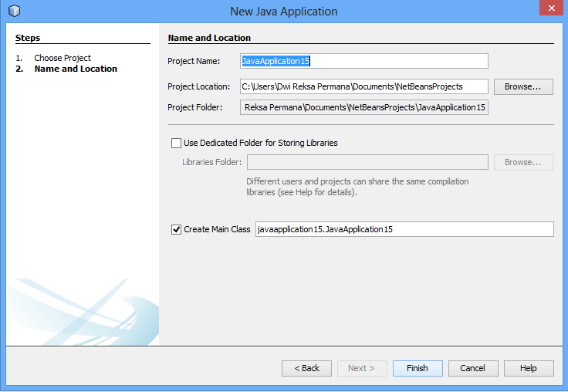Close the New Java Application dialog
Image resolution: width=568 pixels, height=392 pixels.
point(551,8)
